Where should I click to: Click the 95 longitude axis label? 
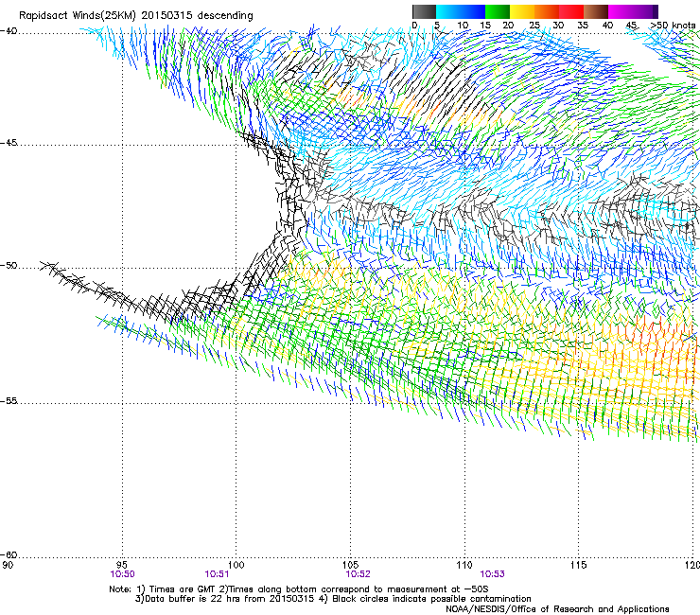[122, 566]
